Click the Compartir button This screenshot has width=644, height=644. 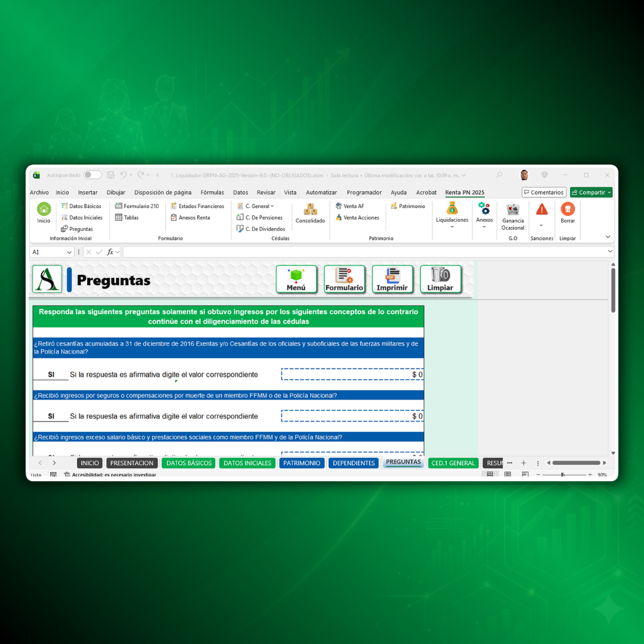pos(590,193)
